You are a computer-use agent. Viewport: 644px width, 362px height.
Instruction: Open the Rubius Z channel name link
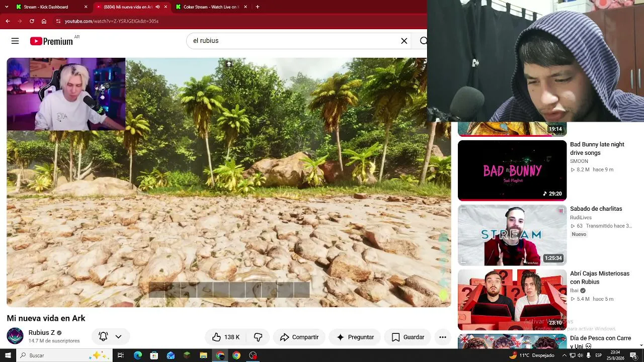point(42,333)
